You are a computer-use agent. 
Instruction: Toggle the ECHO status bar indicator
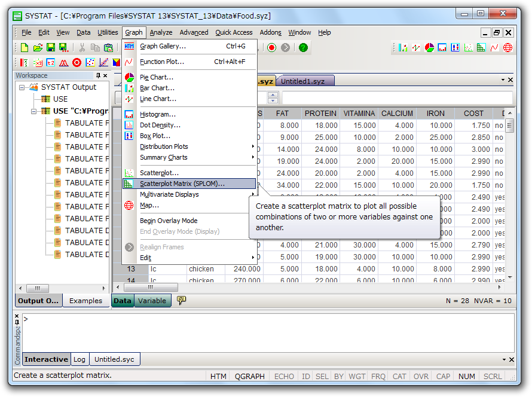coord(284,376)
